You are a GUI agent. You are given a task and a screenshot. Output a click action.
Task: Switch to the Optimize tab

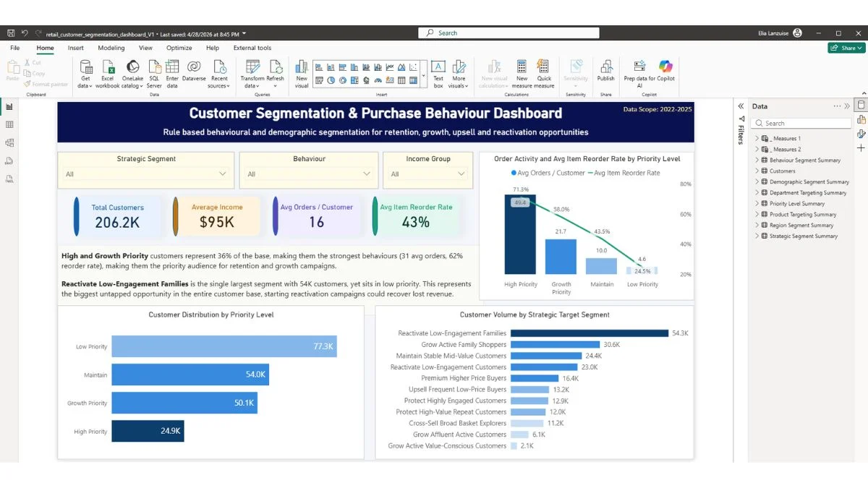click(179, 48)
